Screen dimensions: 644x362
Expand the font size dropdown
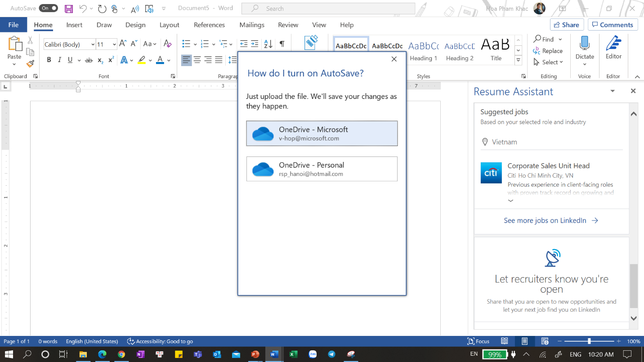(x=114, y=44)
